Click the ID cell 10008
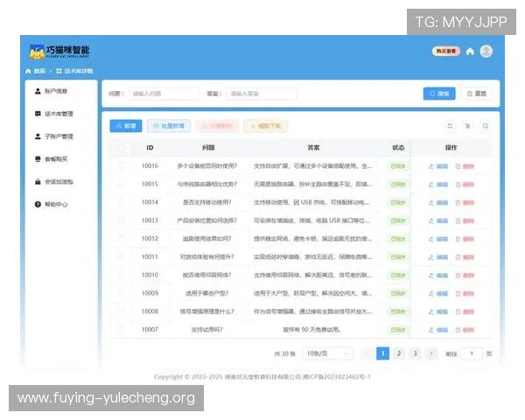The height and width of the screenshot is (420, 525). coord(150,311)
